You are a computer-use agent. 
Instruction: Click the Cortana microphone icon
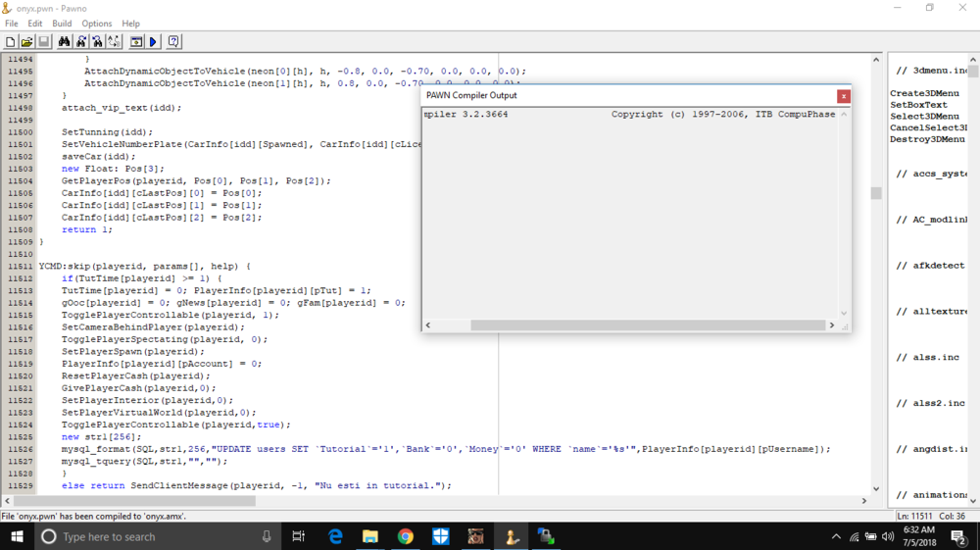[x=267, y=536]
